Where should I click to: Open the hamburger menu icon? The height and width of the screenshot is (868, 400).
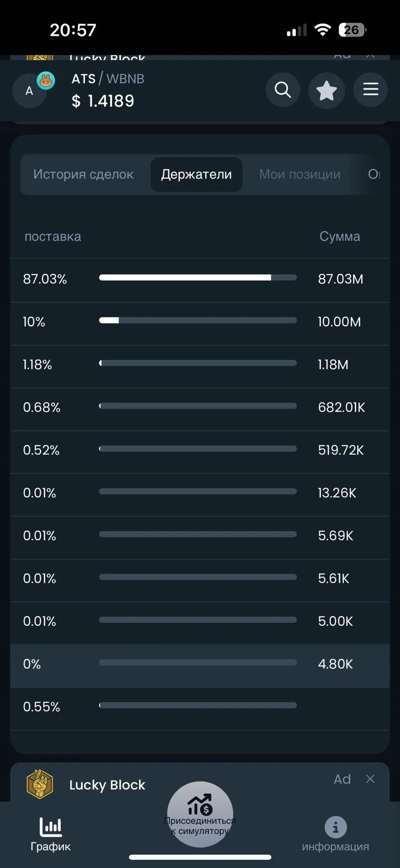[371, 89]
